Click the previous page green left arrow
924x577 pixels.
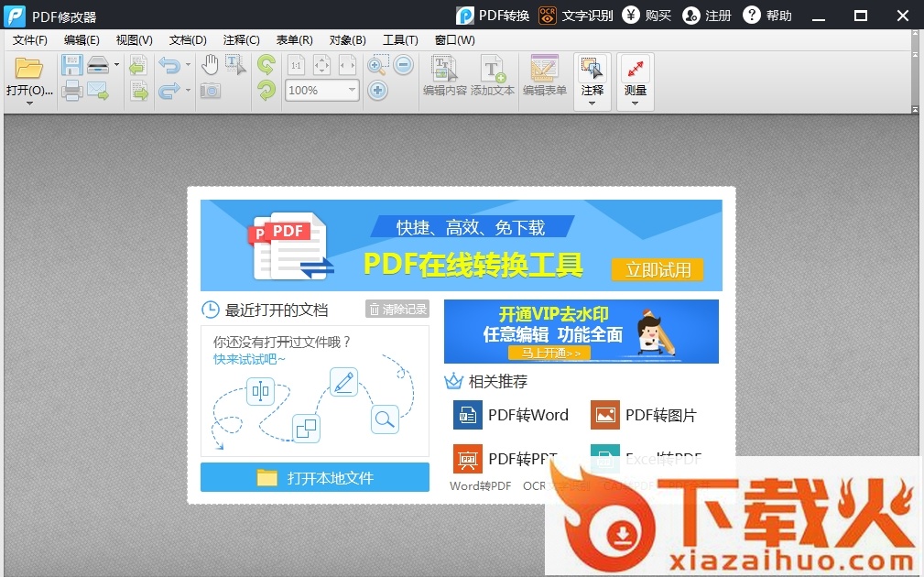click(x=138, y=65)
